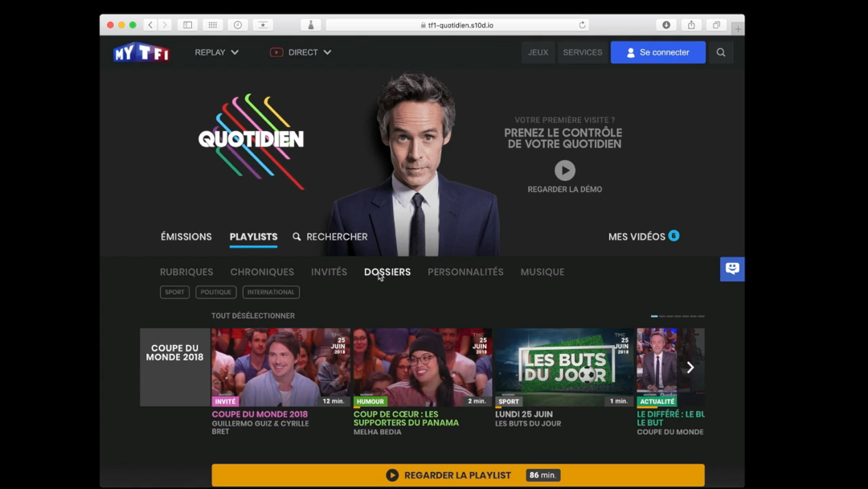Click Regarder la démo link
The width and height of the screenshot is (868, 489).
point(565,189)
